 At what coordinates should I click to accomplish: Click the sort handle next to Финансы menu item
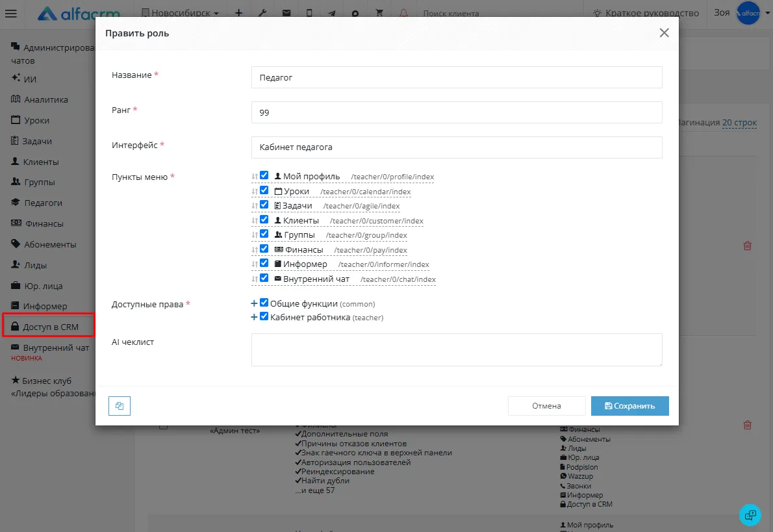[x=255, y=250]
